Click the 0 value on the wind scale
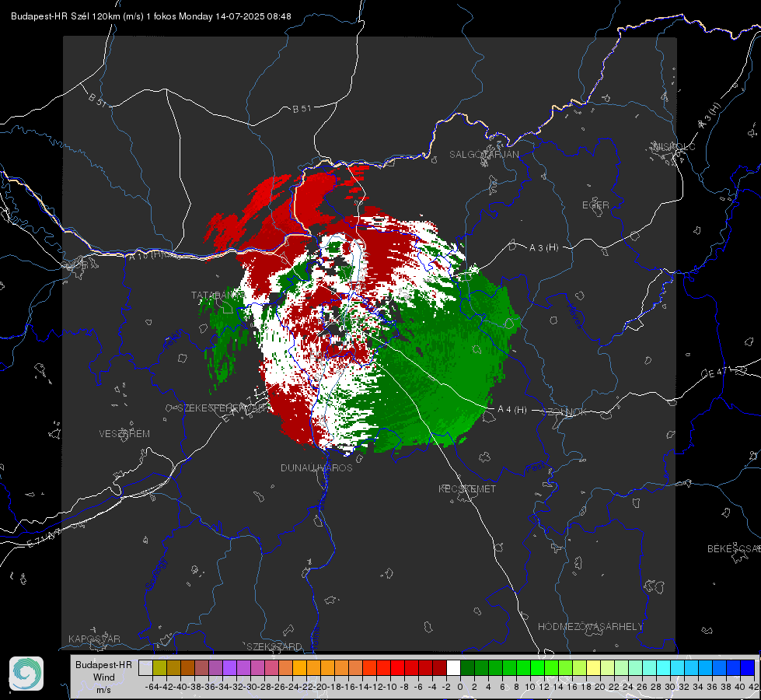 pos(461,687)
